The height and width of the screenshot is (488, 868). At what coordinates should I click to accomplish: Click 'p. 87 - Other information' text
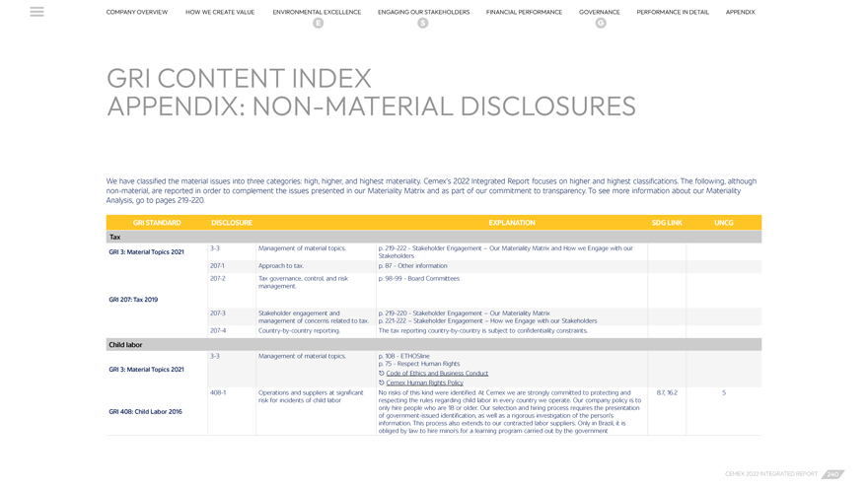pyautogui.click(x=413, y=266)
